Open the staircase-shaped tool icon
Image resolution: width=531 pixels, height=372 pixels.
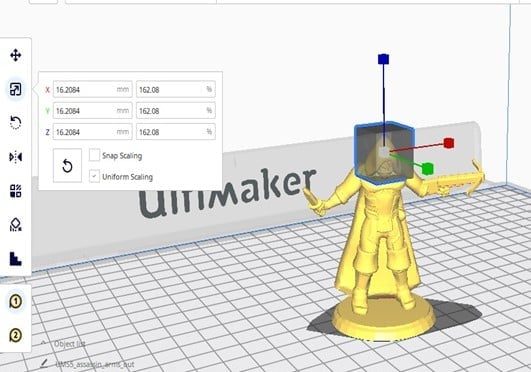(x=16, y=259)
